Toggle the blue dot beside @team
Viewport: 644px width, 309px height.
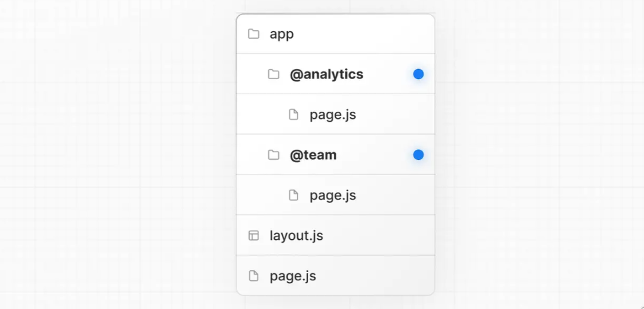(x=418, y=155)
